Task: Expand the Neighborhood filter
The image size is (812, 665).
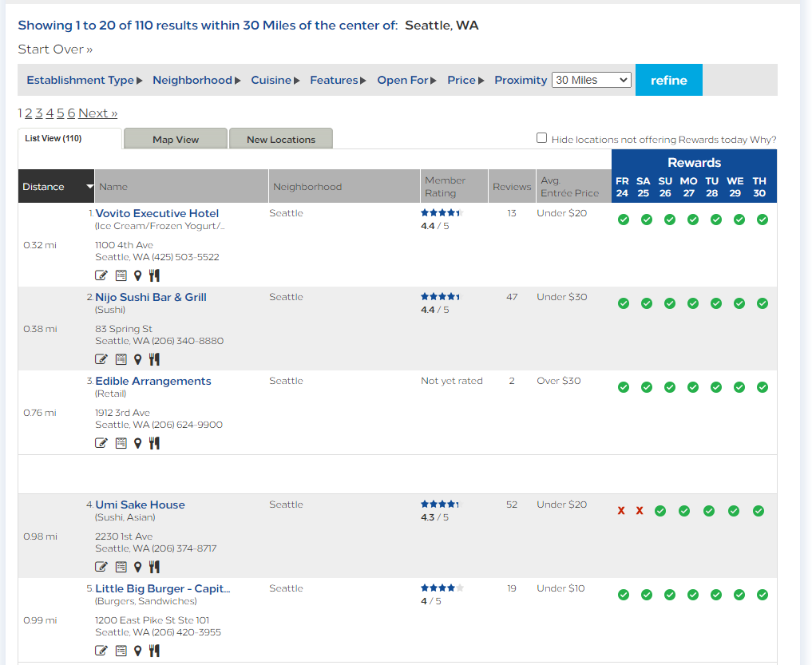Action: 196,81
